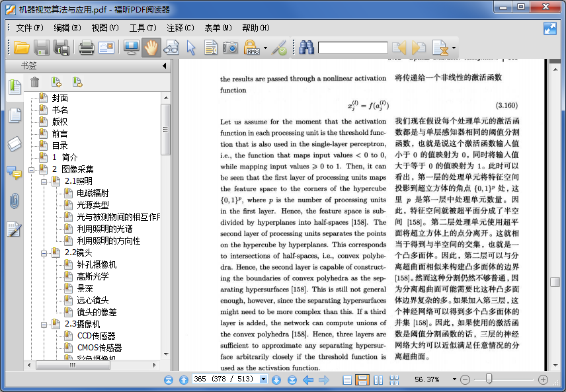566x392 pixels.
Task: Jump to the last page button
Action: pos(292,379)
